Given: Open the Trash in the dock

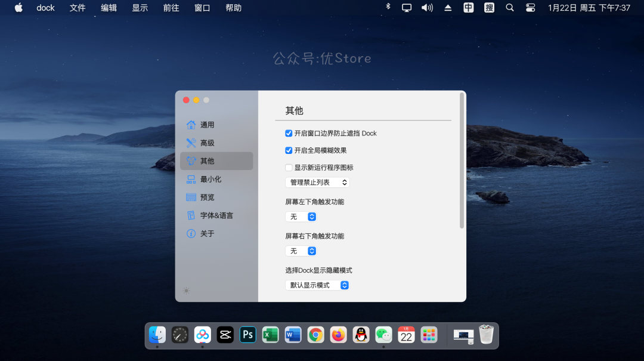Looking at the screenshot, I should tap(487, 334).
